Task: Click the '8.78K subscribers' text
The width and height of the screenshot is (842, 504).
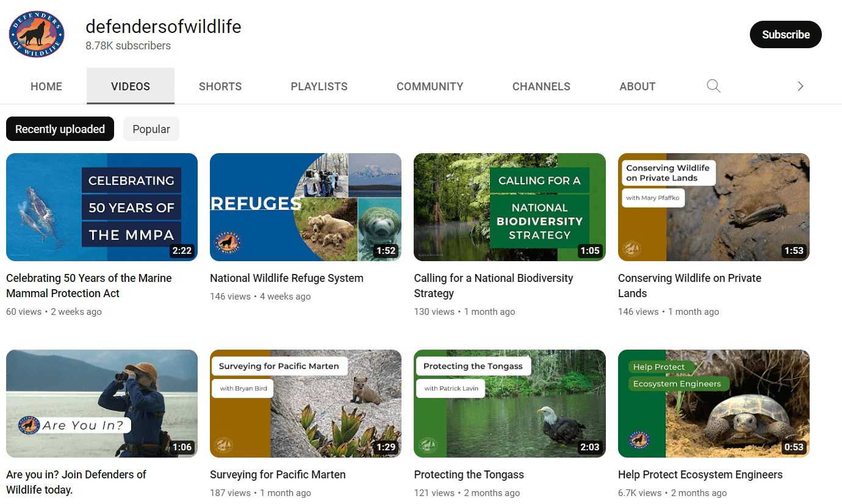Action: 128,46
